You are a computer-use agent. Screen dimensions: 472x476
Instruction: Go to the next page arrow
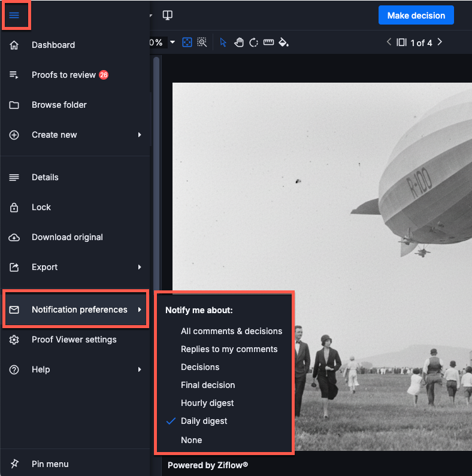click(440, 43)
